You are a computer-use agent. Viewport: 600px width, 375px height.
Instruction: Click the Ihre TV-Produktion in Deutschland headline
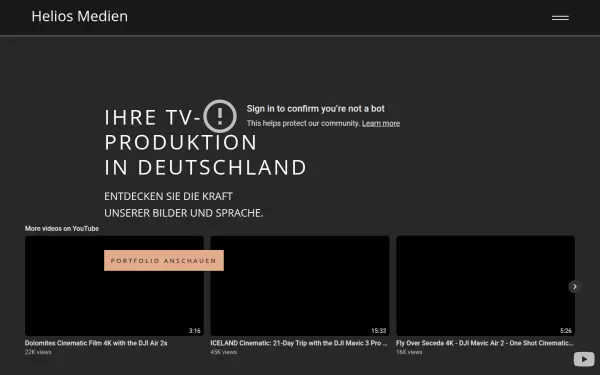click(205, 142)
